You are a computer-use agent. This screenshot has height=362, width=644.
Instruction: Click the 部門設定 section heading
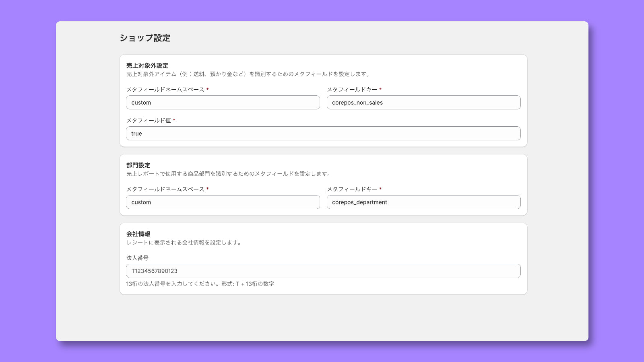coord(138,165)
